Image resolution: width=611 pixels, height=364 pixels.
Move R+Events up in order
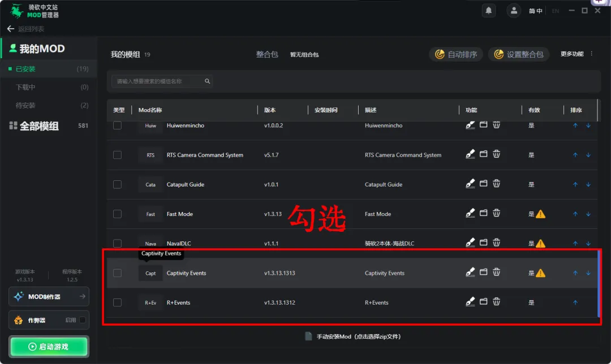[x=575, y=302]
